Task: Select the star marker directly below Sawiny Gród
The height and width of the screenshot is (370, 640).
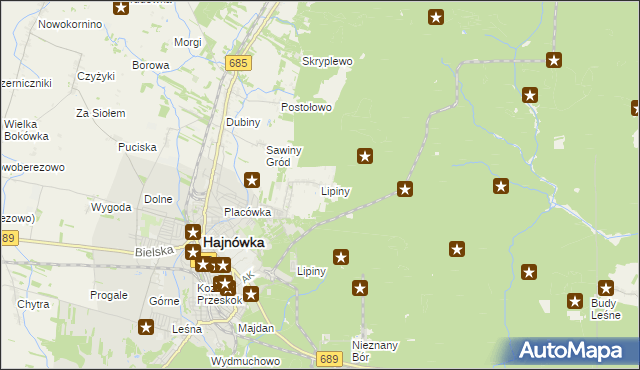Action: (252, 180)
